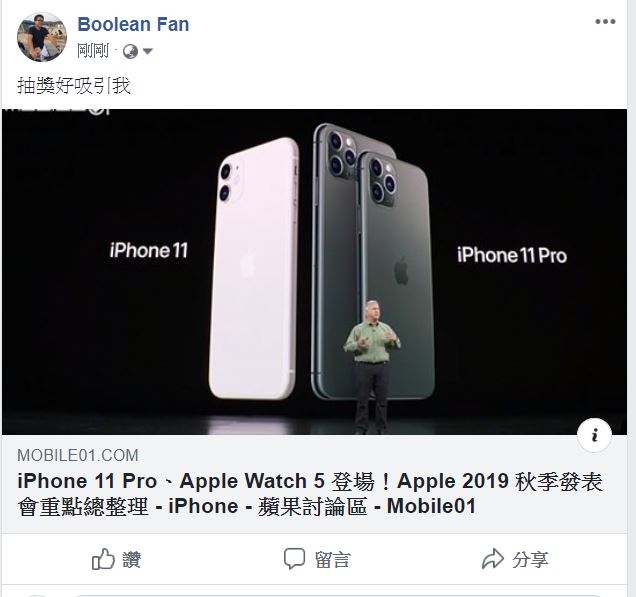Open the MOBILE01.COM source link
The width and height of the screenshot is (636, 597).
tap(78, 455)
